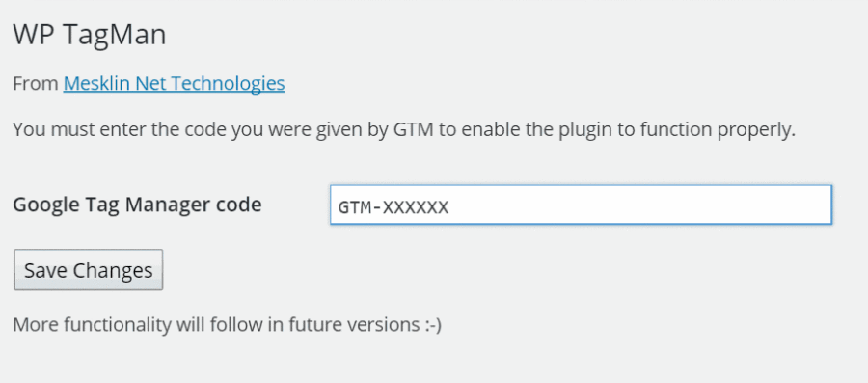Open the Mesklin Net Technologies link

(x=174, y=84)
